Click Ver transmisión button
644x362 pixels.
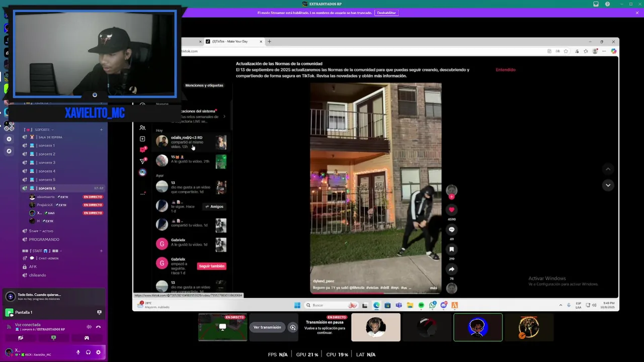pyautogui.click(x=267, y=327)
